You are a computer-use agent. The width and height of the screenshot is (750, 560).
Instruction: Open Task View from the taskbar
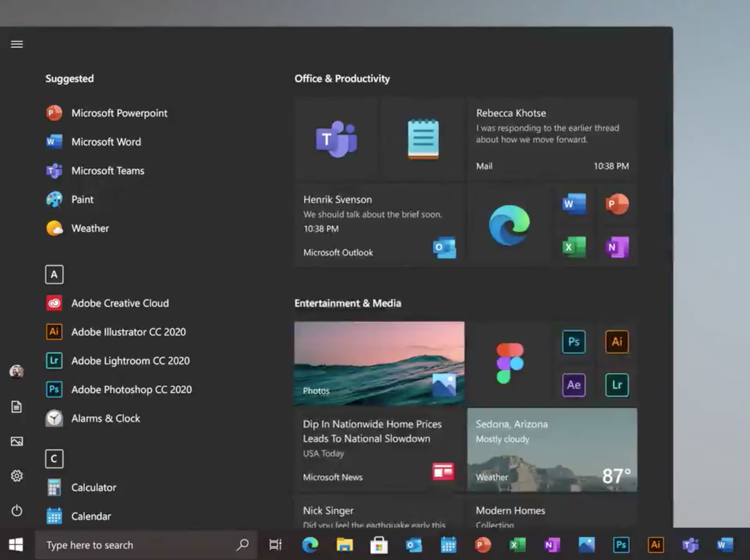coord(275,545)
